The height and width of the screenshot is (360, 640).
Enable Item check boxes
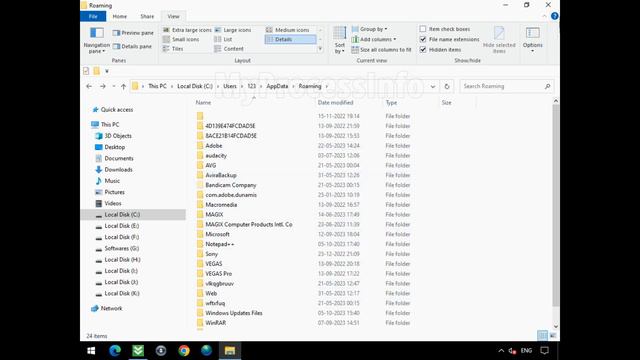[423, 29]
